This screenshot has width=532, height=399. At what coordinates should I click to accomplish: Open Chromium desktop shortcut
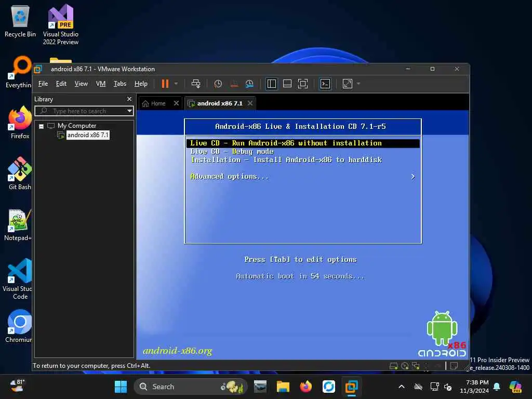[x=19, y=326]
